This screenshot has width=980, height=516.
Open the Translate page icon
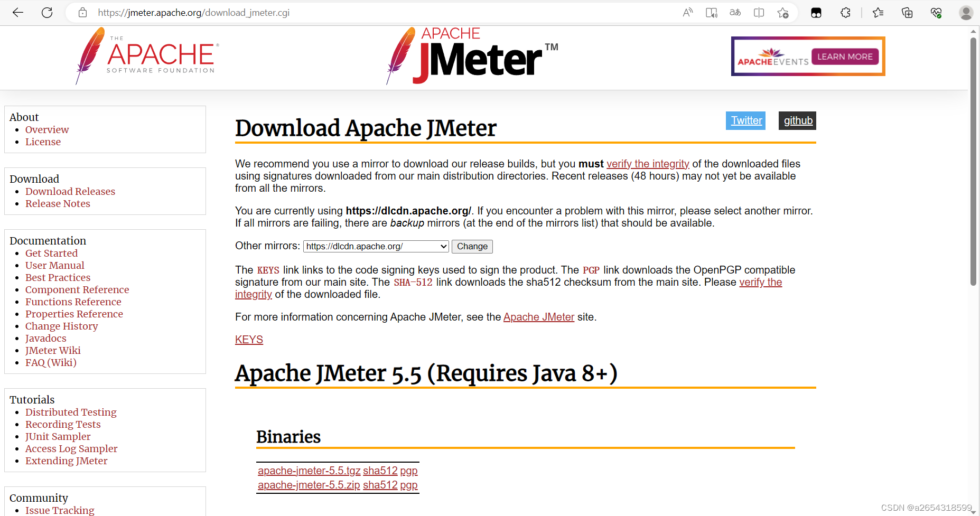(x=735, y=12)
